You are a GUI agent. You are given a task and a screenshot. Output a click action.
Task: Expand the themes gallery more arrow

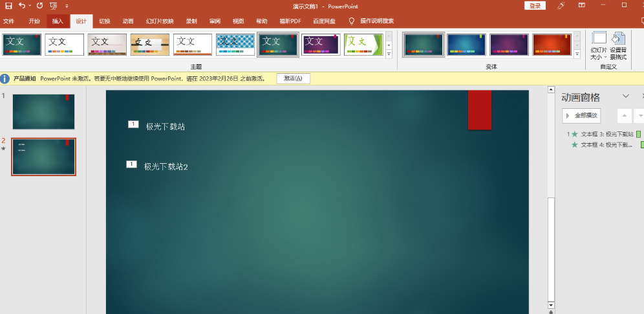coord(389,54)
